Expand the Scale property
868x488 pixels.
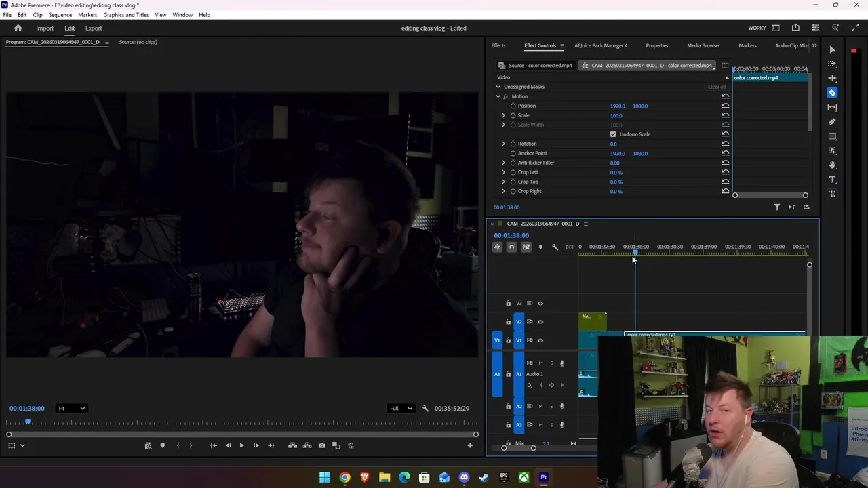click(503, 115)
